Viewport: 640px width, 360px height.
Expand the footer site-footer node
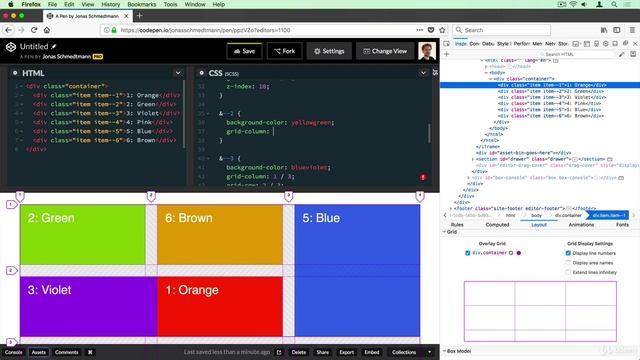click(451, 209)
